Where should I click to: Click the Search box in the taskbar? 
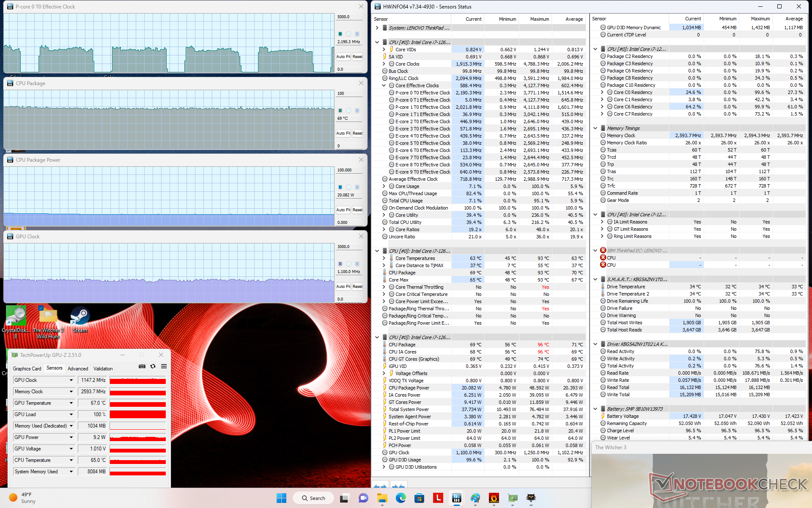click(x=314, y=498)
